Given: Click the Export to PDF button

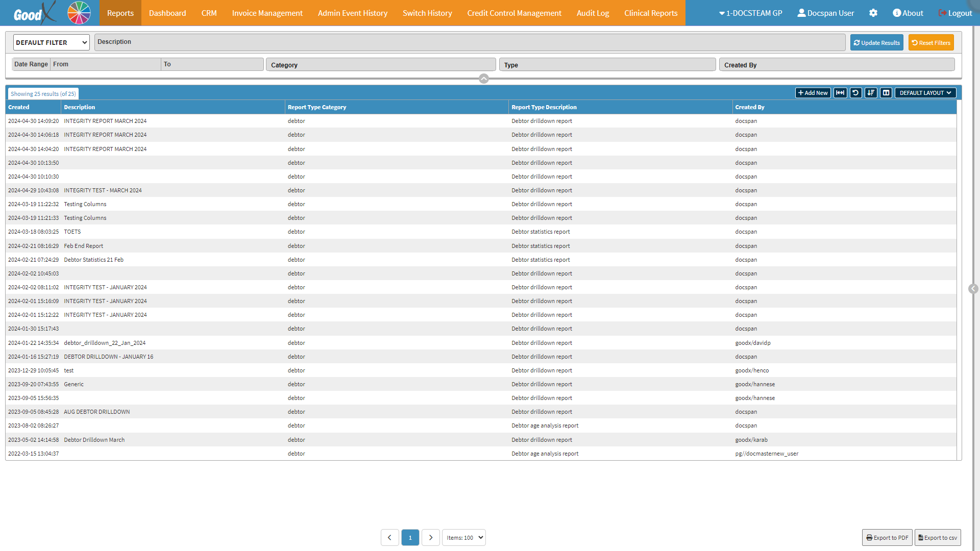Looking at the screenshot, I should coord(888,537).
